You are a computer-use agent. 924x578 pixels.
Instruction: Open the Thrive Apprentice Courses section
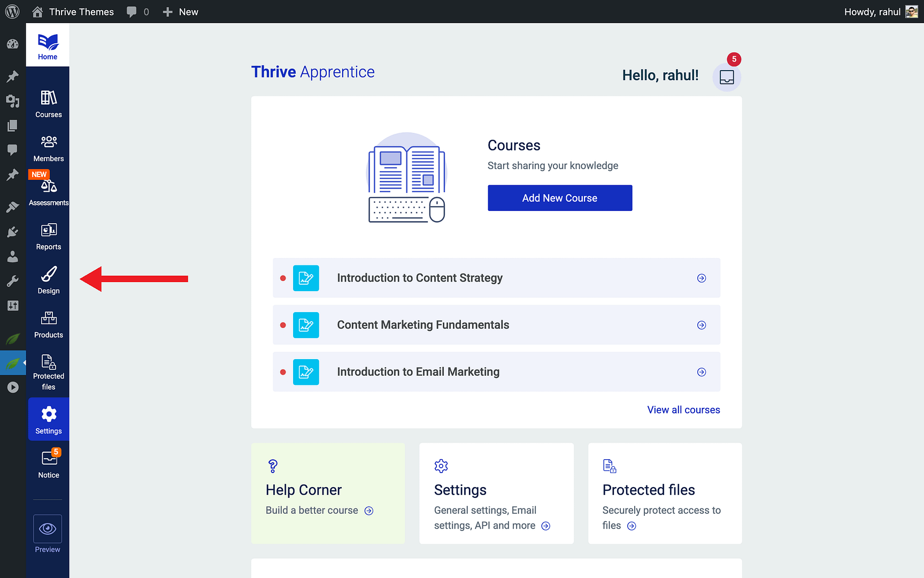click(48, 102)
